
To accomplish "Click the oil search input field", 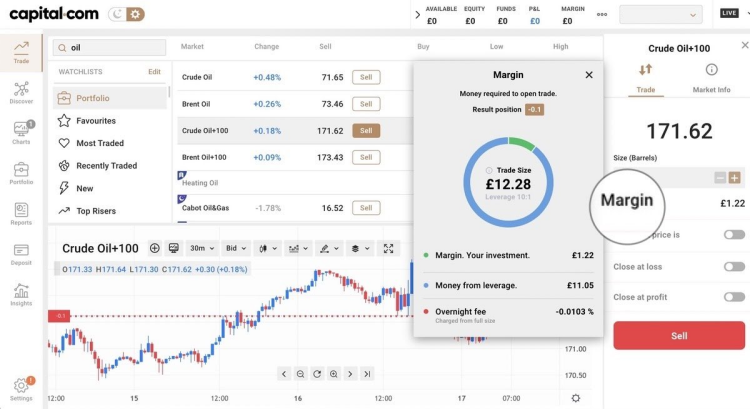I will pyautogui.click(x=110, y=47).
